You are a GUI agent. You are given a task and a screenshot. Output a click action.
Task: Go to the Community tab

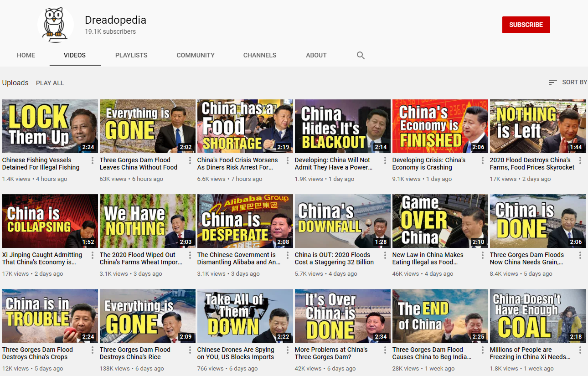click(x=196, y=55)
